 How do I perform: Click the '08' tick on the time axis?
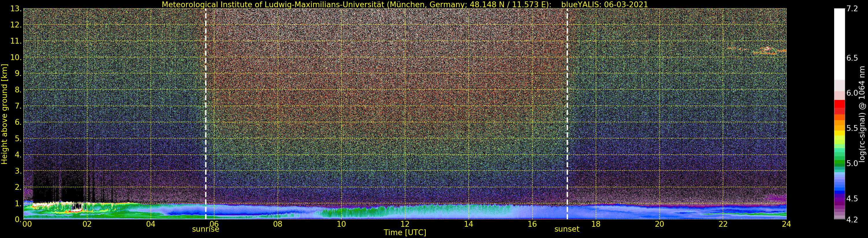(278, 224)
